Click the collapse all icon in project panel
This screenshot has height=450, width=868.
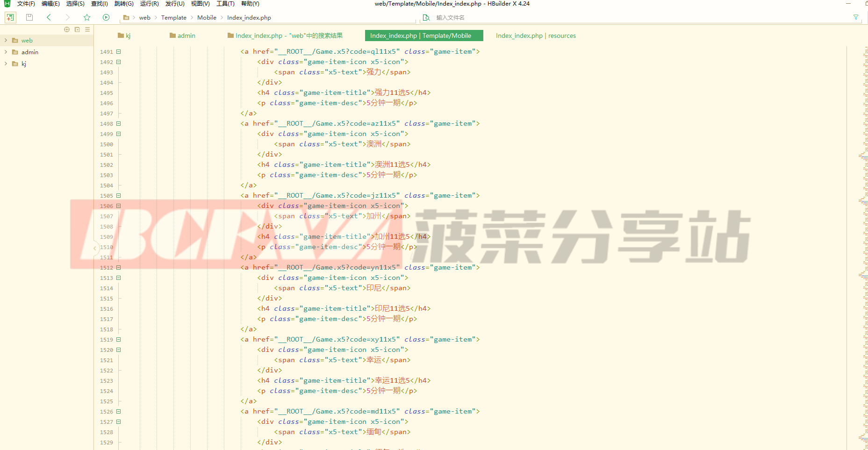pos(77,29)
